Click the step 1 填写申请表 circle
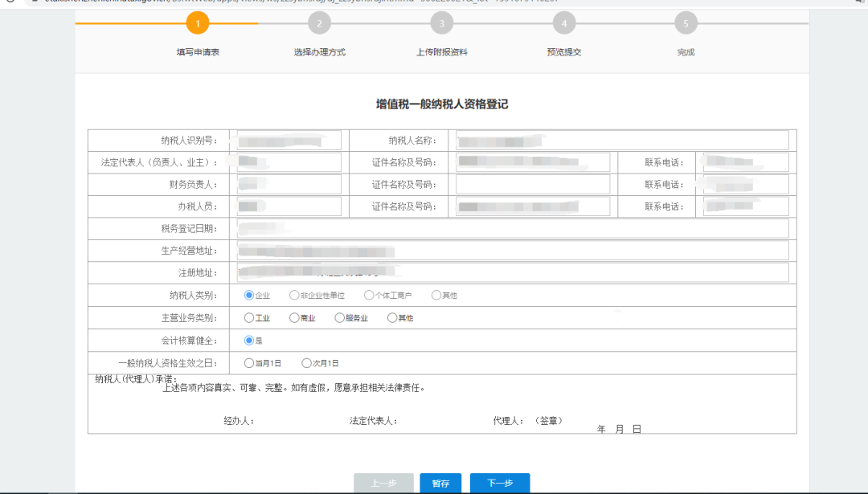The height and width of the screenshot is (494, 868). pos(198,23)
